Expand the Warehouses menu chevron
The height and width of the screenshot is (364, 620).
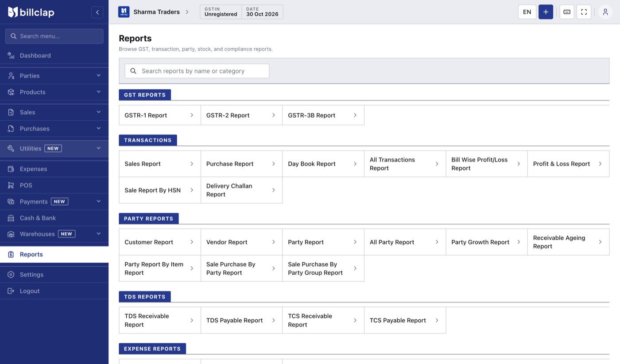coord(99,234)
